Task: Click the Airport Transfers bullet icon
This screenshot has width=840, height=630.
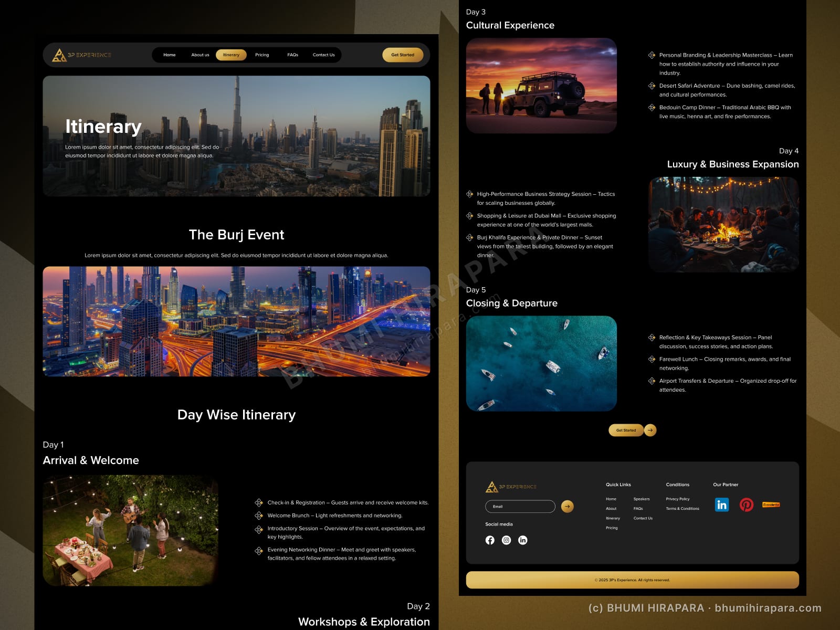Action: point(652,381)
